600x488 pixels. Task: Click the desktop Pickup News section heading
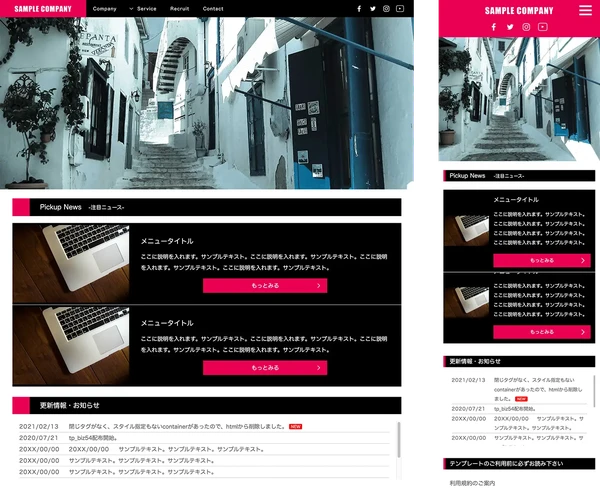(x=207, y=207)
